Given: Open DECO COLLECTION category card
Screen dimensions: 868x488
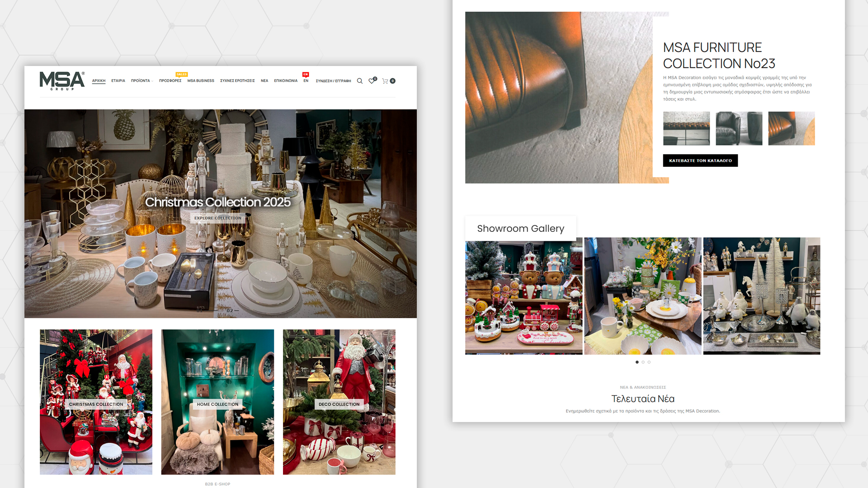Looking at the screenshot, I should (339, 402).
